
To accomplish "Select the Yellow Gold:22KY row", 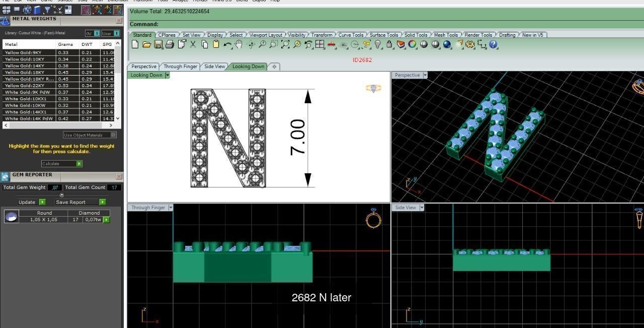I will pos(59,86).
